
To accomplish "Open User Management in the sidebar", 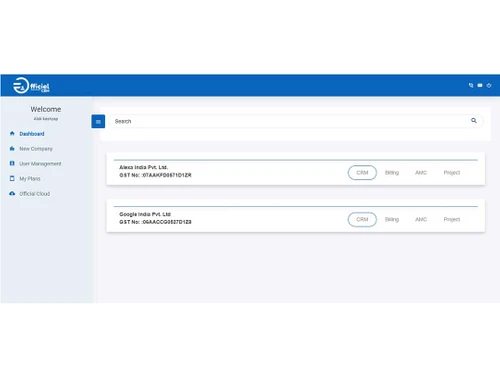I will pos(40,164).
